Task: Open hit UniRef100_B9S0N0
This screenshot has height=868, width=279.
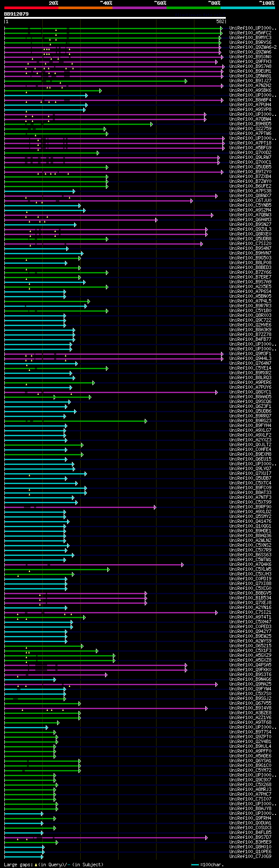Action: 250,57
